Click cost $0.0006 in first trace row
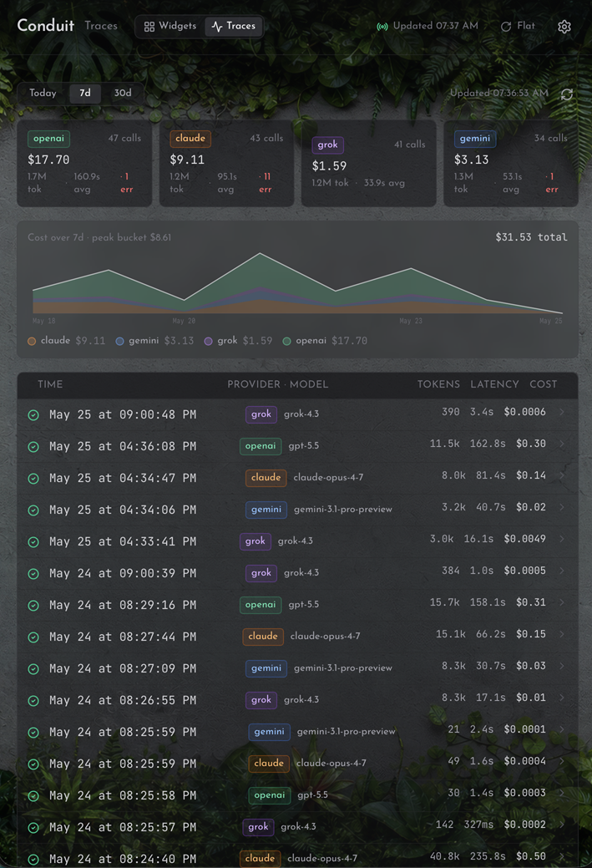This screenshot has height=868, width=592. pyautogui.click(x=524, y=412)
